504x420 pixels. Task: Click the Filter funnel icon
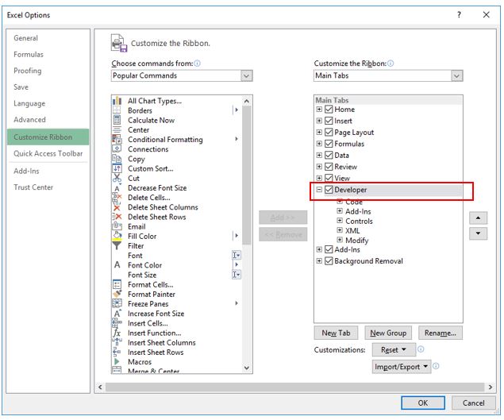117,246
